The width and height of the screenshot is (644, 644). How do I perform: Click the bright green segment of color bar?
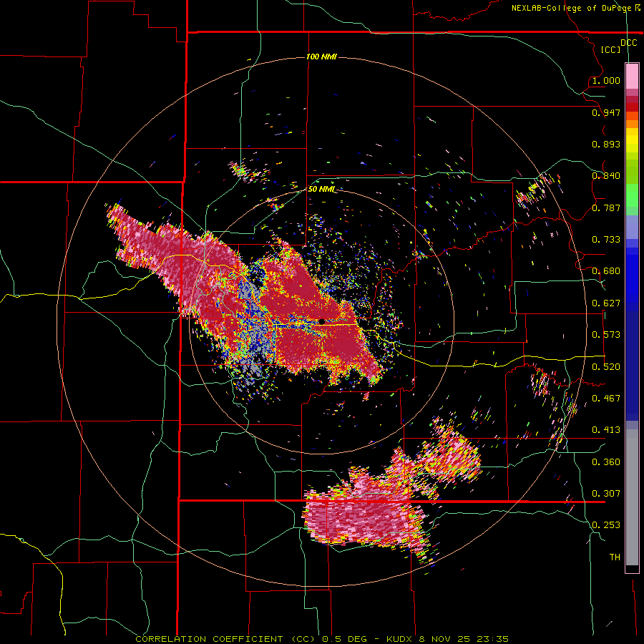click(x=632, y=195)
